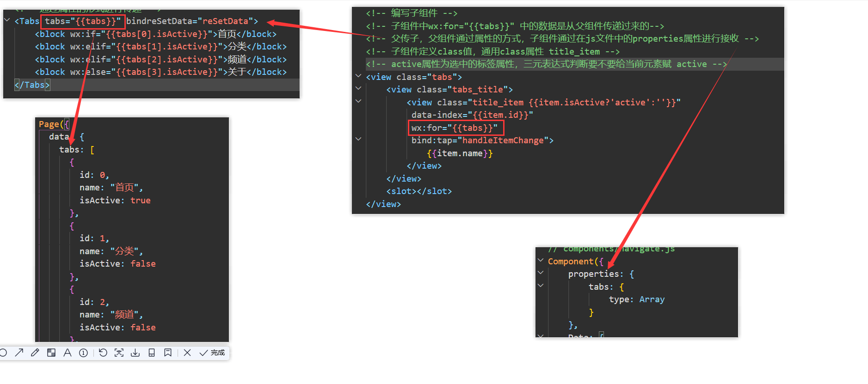
Task: Collapse the view class="tabs_title" fold arrow
Action: click(358, 88)
